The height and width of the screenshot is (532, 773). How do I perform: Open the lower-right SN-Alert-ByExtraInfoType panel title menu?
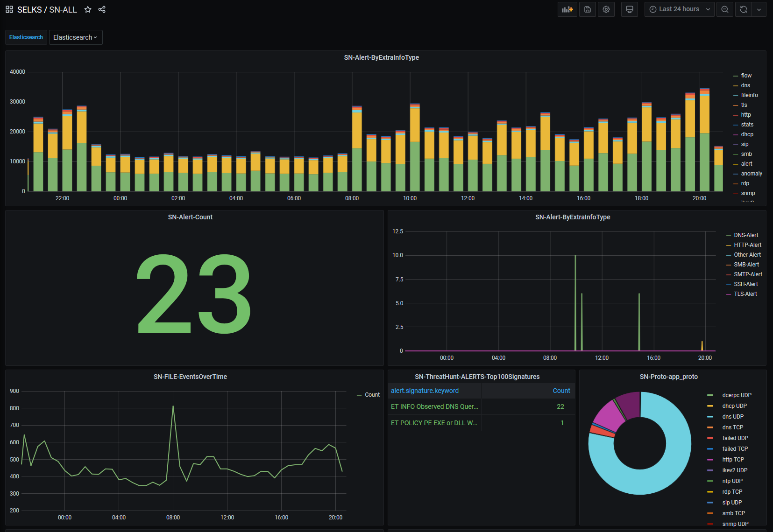(573, 217)
